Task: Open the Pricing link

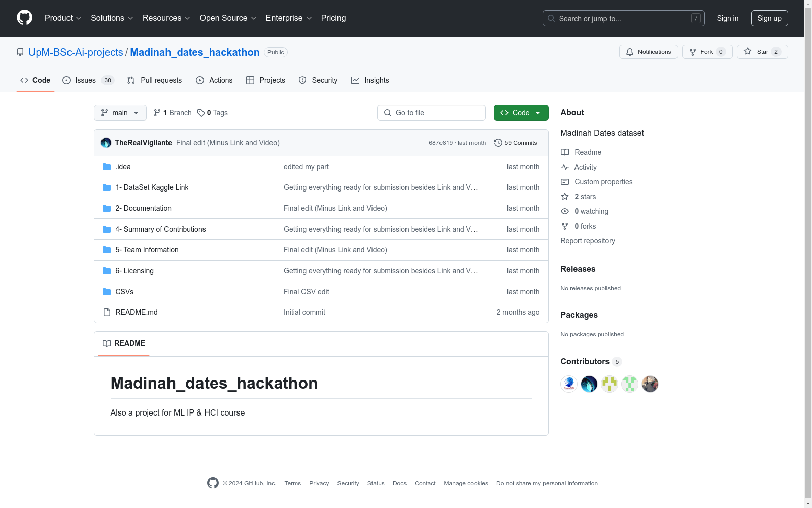Action: (333, 18)
